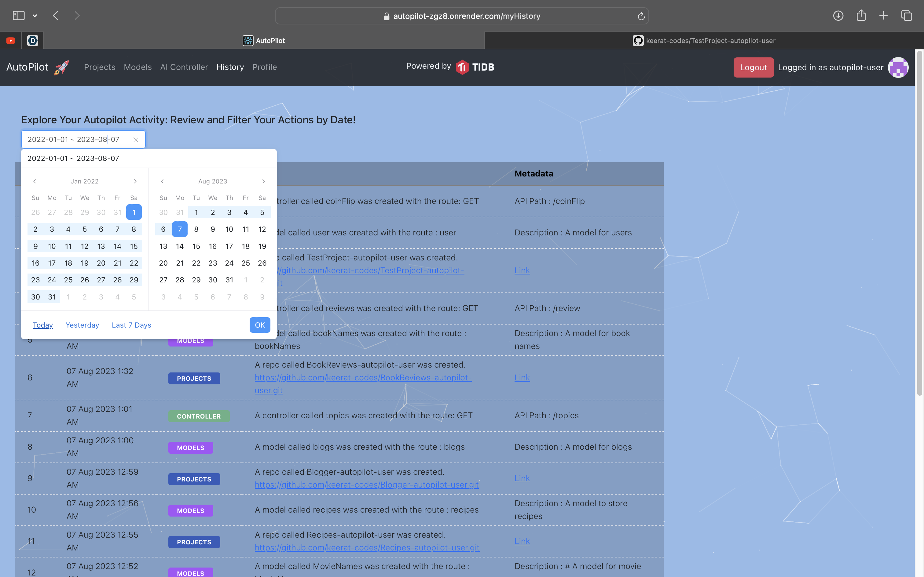Clear the date range with X icon
Viewport: 924px width, 577px height.
coord(136,140)
